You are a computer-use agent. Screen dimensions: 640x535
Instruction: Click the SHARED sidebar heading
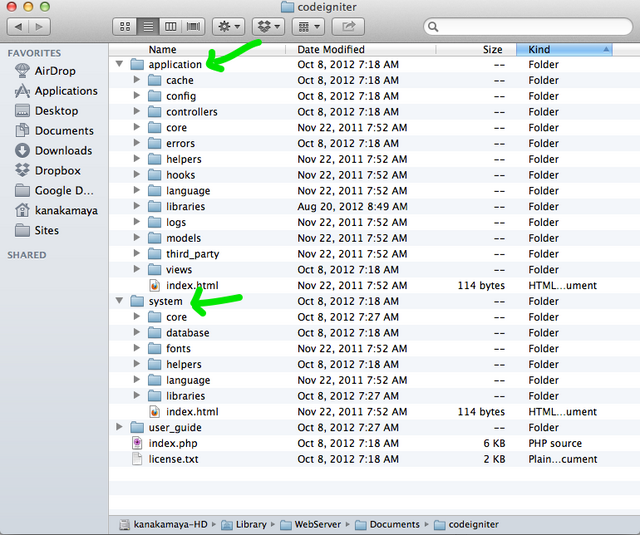pos(27,255)
